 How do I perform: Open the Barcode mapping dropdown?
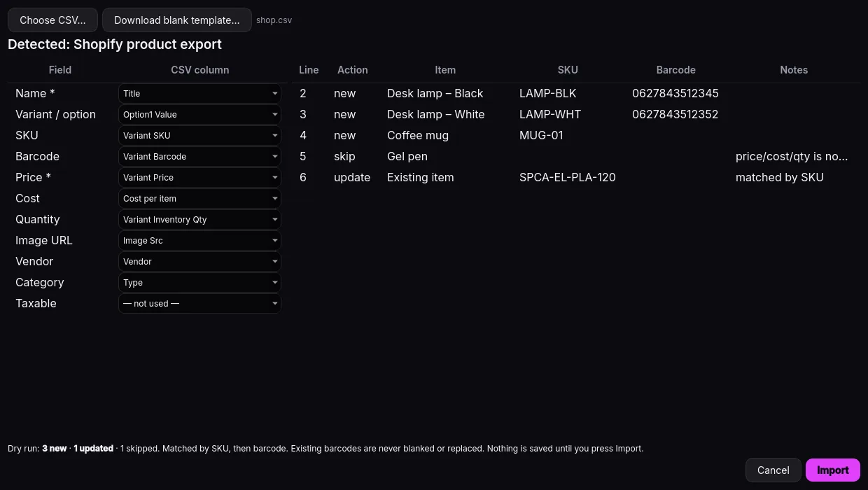[x=199, y=157]
